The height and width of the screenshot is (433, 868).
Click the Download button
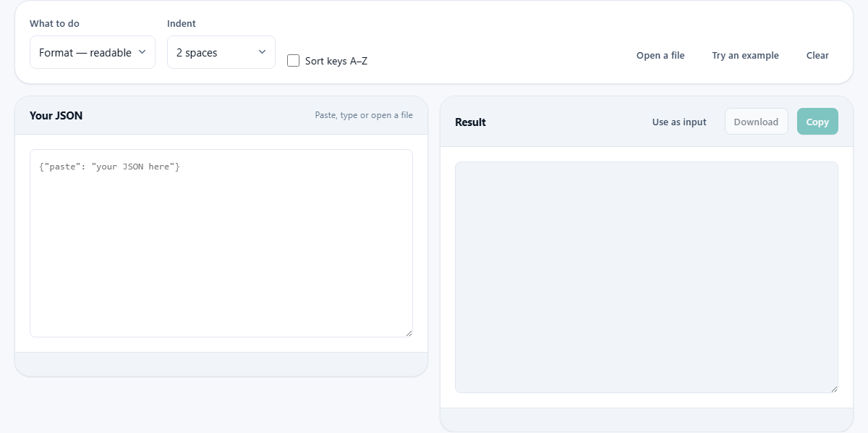point(756,122)
